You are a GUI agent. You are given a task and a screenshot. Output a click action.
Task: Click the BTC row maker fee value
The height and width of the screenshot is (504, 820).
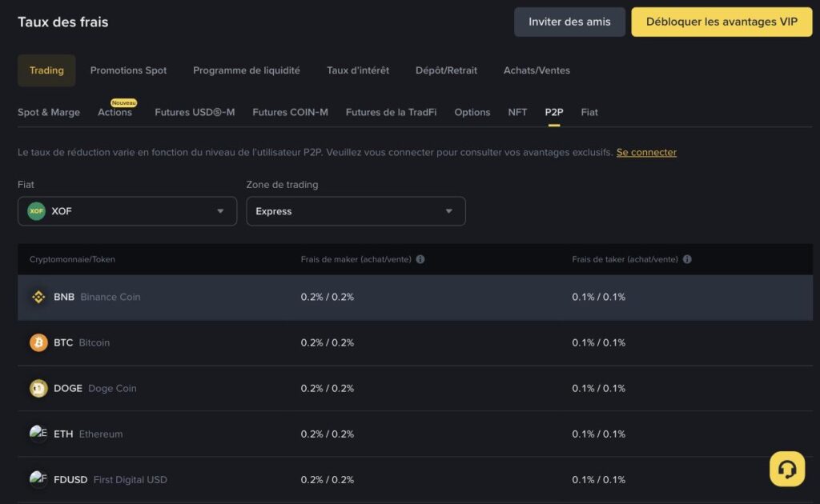328,342
